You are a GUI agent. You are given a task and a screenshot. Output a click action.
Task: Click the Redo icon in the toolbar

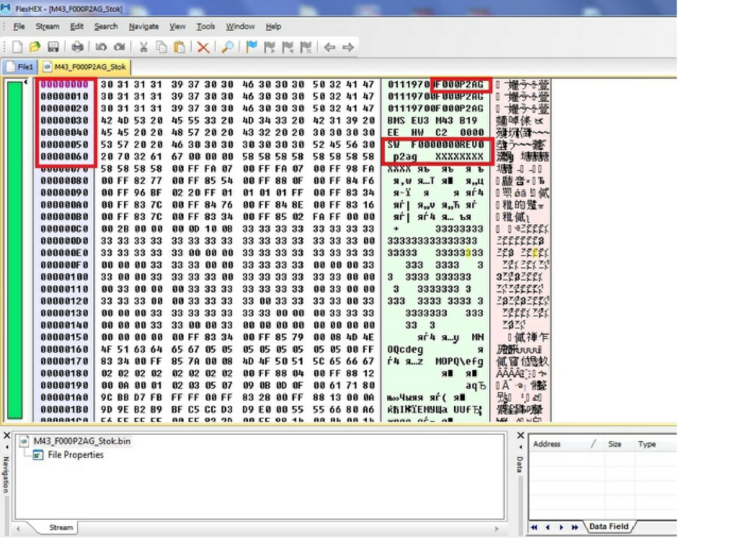(119, 47)
